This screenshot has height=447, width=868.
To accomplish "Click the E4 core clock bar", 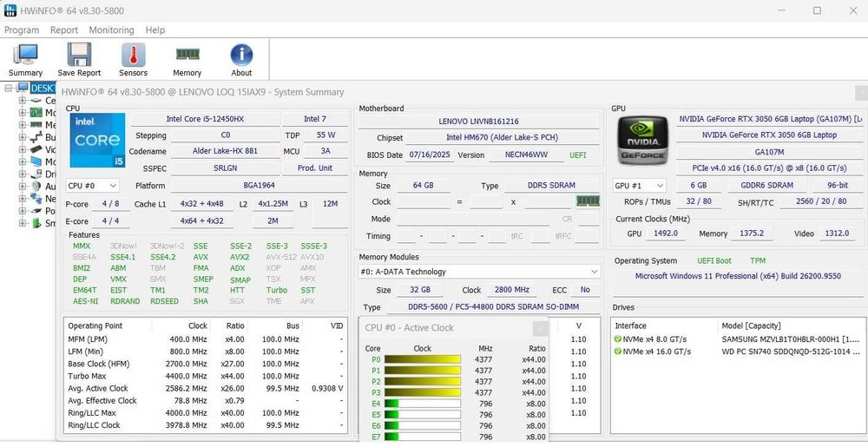I will [423, 404].
